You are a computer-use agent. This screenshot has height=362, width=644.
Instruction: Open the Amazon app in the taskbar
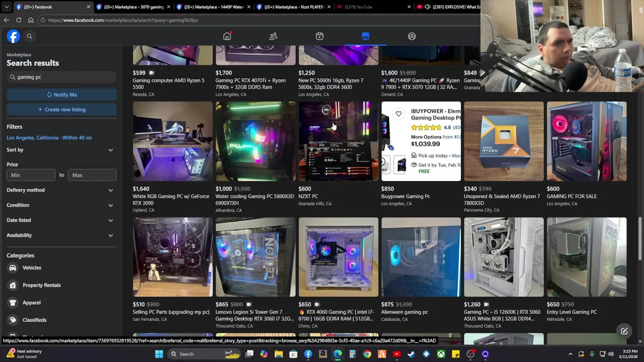click(323, 354)
